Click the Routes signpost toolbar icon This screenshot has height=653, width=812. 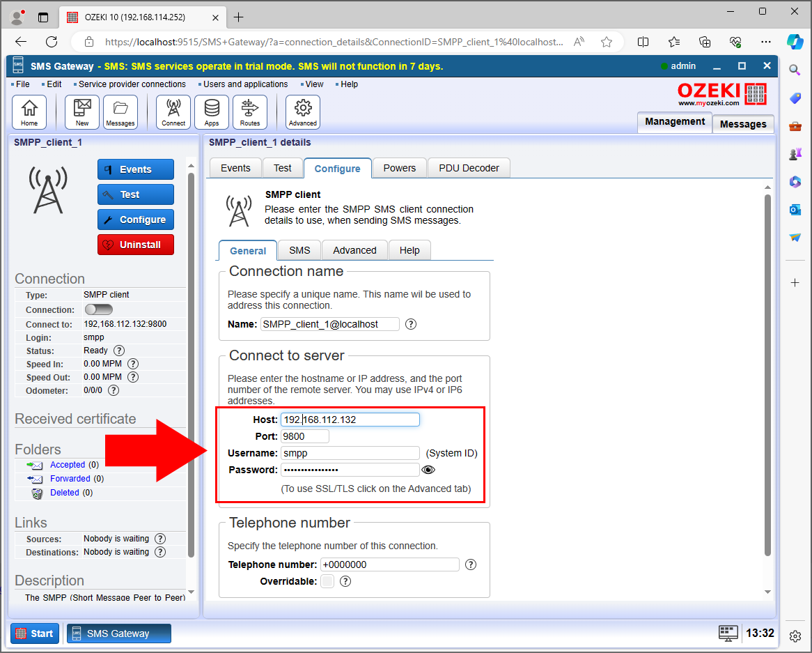[249, 112]
